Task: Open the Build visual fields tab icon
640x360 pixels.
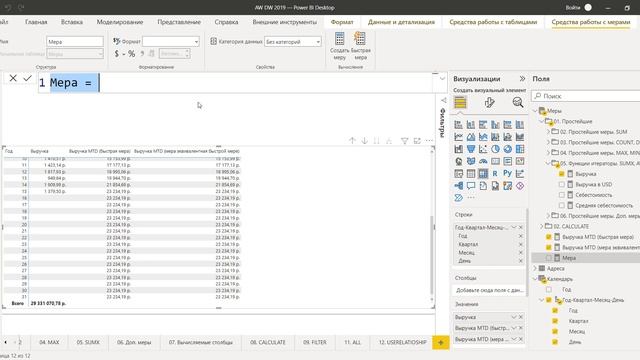Action: (460, 102)
